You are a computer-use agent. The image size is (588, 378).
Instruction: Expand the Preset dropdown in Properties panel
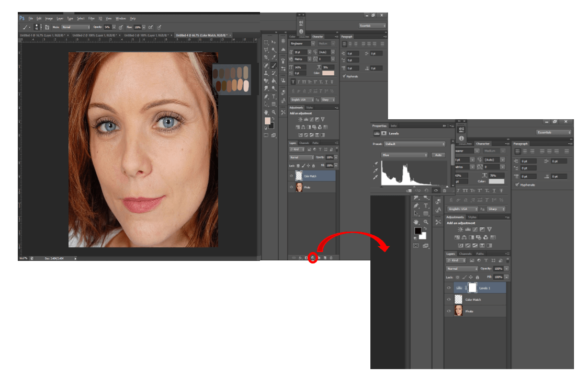tap(414, 144)
